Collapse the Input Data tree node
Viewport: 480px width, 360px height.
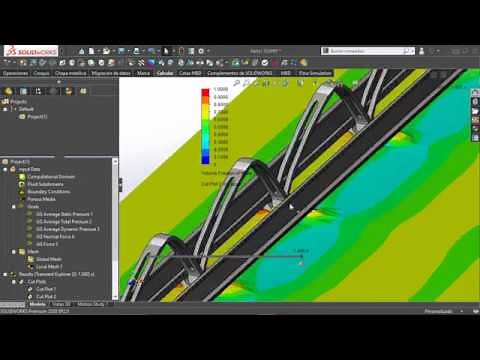tap(5, 169)
